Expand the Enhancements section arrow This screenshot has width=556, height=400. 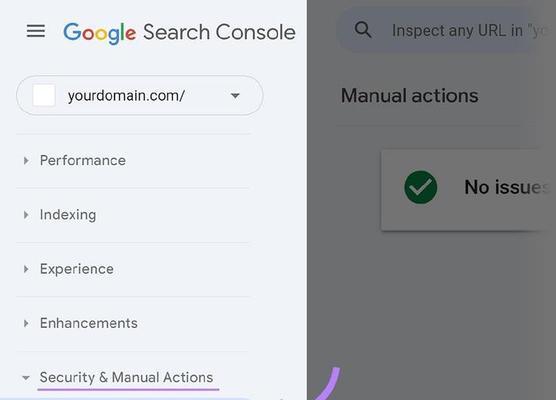(x=26, y=323)
